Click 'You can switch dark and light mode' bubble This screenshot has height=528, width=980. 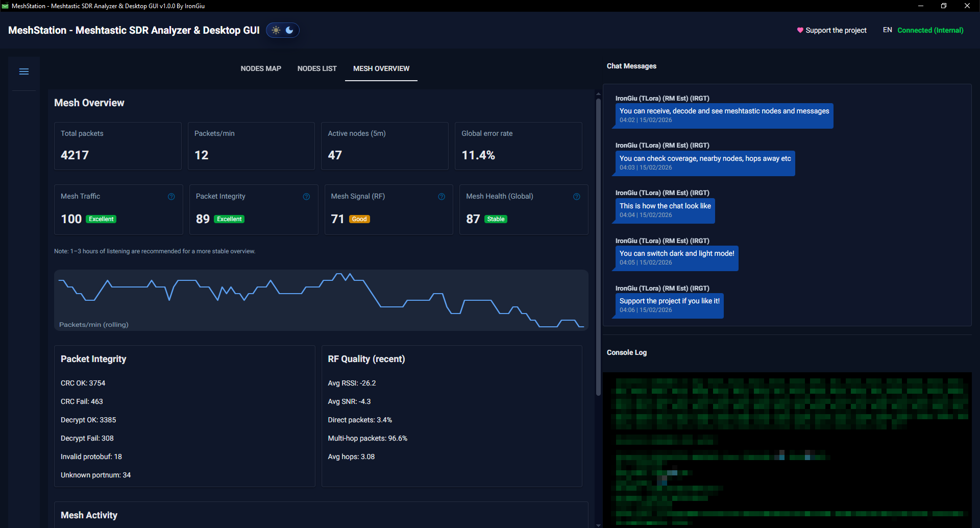[x=677, y=258]
